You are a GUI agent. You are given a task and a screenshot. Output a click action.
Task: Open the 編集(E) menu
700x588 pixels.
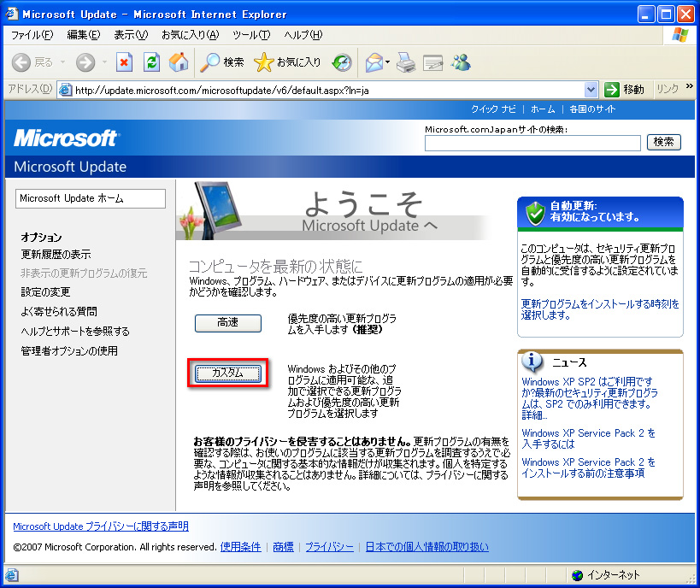84,35
